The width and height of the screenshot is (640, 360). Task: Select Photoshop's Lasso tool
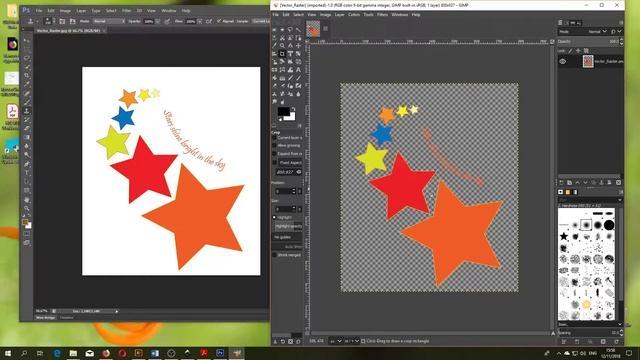click(27, 58)
